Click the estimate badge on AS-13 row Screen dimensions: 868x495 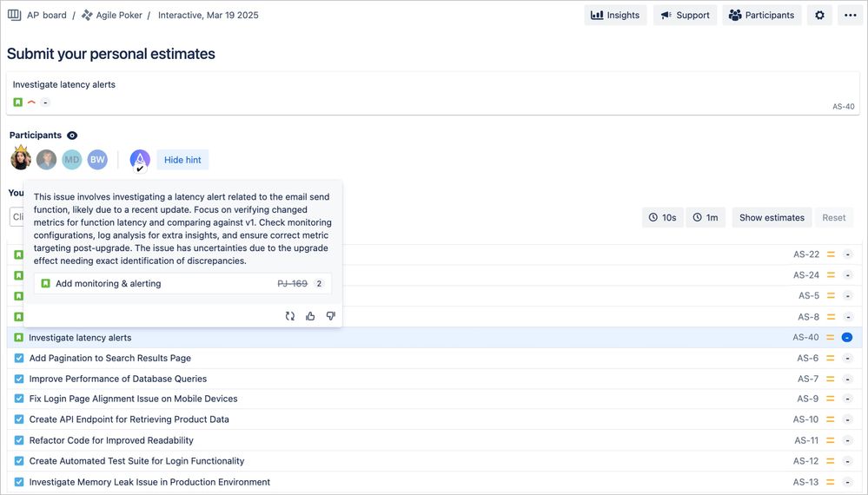tap(847, 482)
